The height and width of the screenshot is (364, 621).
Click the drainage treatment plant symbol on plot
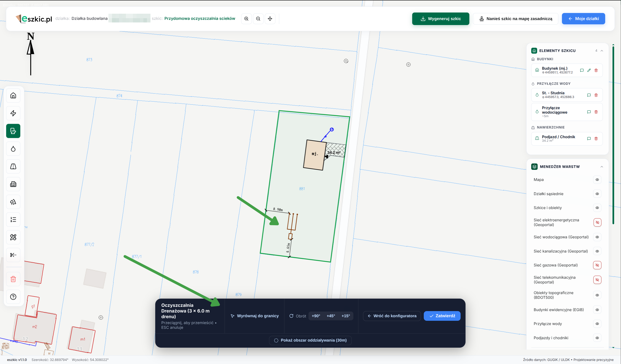click(292, 226)
